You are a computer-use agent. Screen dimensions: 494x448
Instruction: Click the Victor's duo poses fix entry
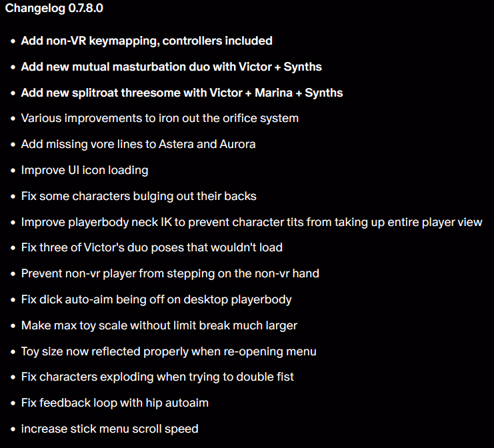pyautogui.click(x=152, y=247)
